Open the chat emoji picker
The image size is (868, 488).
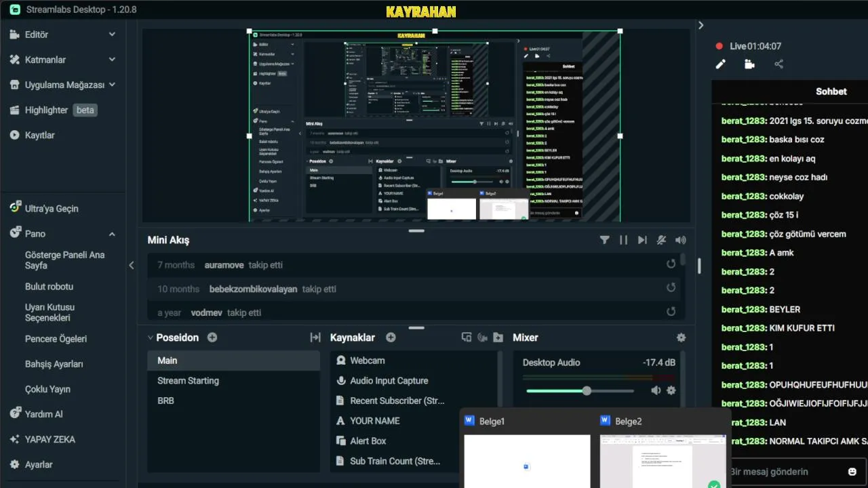[852, 472]
